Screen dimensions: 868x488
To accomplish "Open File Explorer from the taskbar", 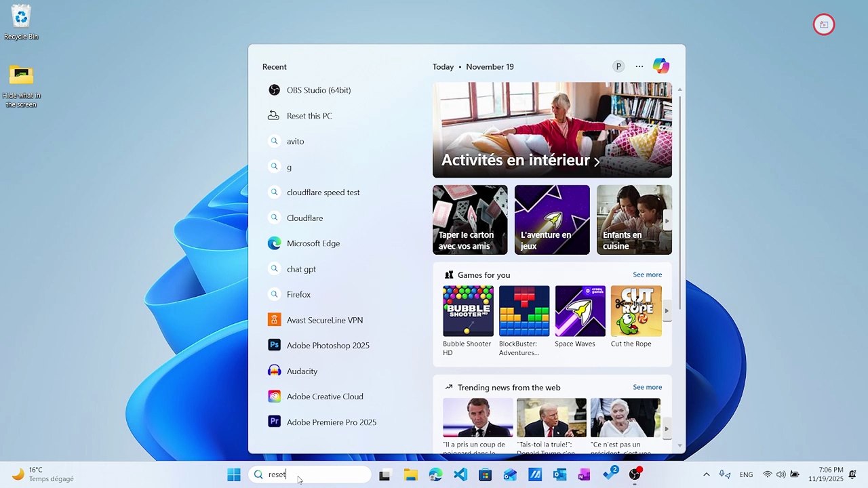I will (410, 474).
